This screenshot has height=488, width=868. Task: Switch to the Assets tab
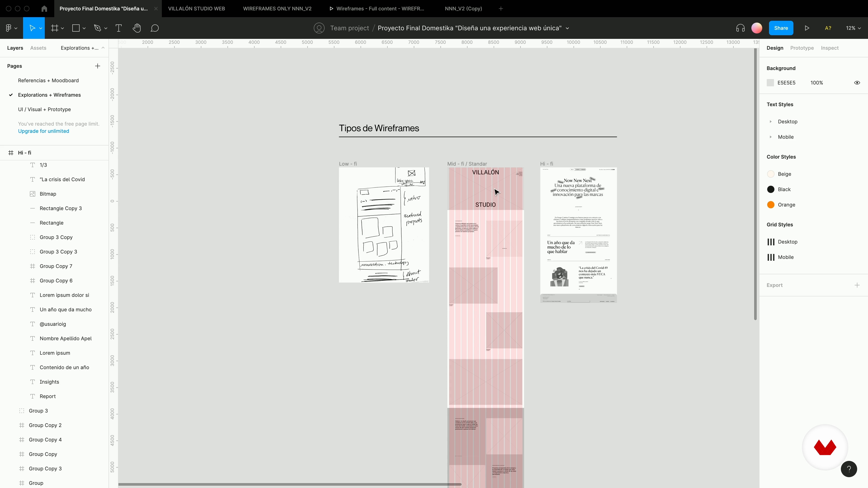pos(38,48)
